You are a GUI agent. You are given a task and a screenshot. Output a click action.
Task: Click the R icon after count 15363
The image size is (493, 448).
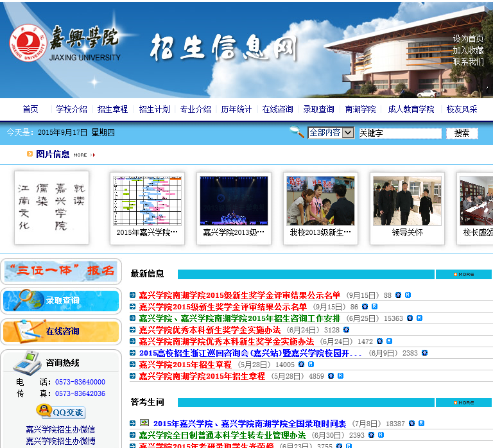419,318
